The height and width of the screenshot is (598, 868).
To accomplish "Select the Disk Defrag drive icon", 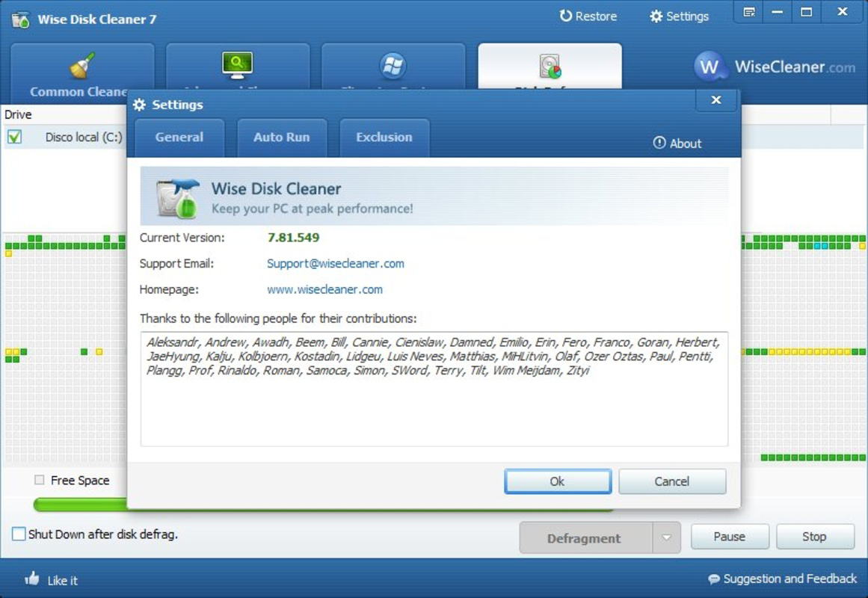I will tap(550, 66).
